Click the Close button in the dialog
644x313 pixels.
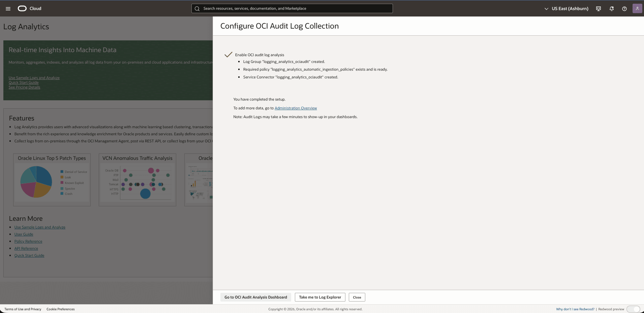357,297
